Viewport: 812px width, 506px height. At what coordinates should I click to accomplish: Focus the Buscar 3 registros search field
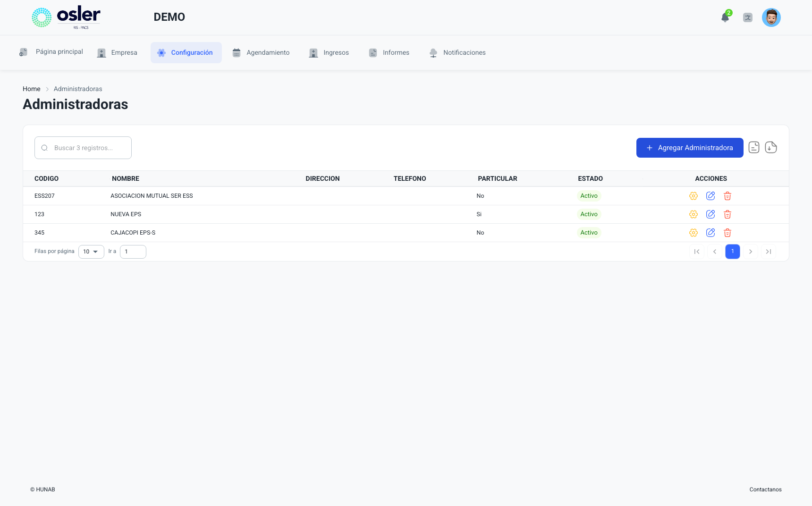point(83,148)
